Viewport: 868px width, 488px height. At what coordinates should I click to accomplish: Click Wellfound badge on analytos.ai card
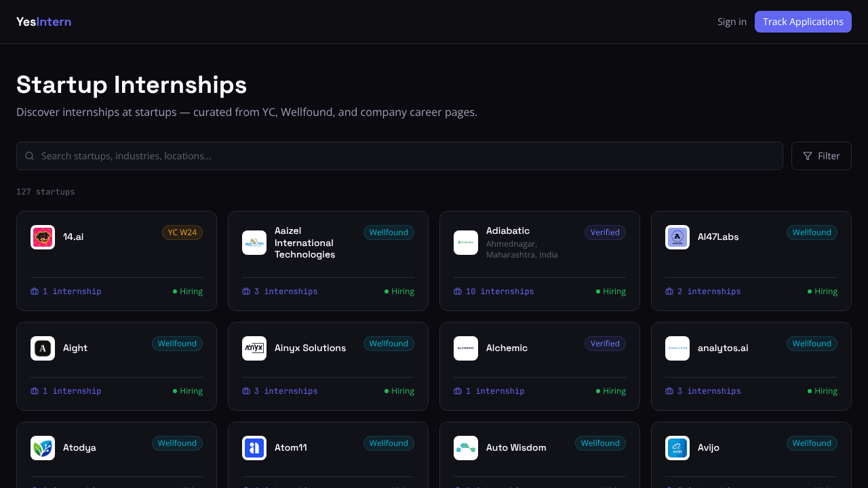pos(812,344)
